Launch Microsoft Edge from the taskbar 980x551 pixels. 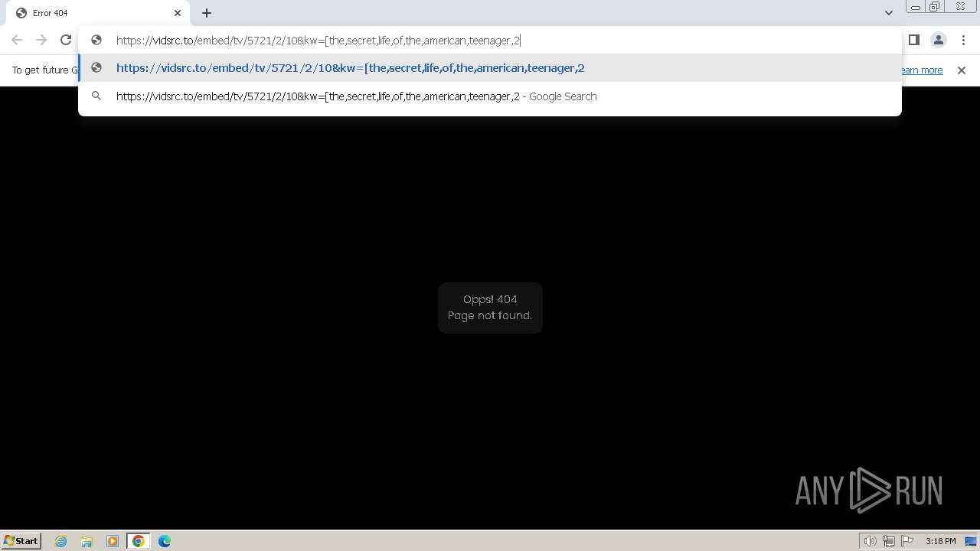pos(165,541)
